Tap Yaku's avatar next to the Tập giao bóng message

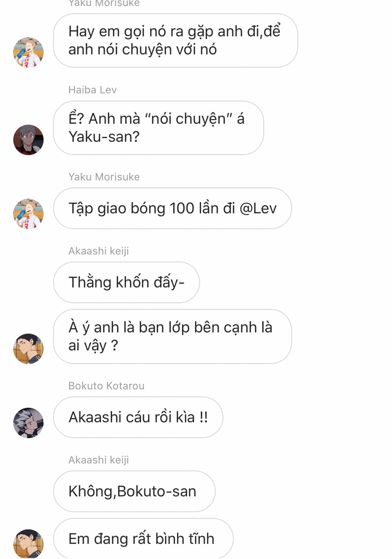pyautogui.click(x=28, y=214)
